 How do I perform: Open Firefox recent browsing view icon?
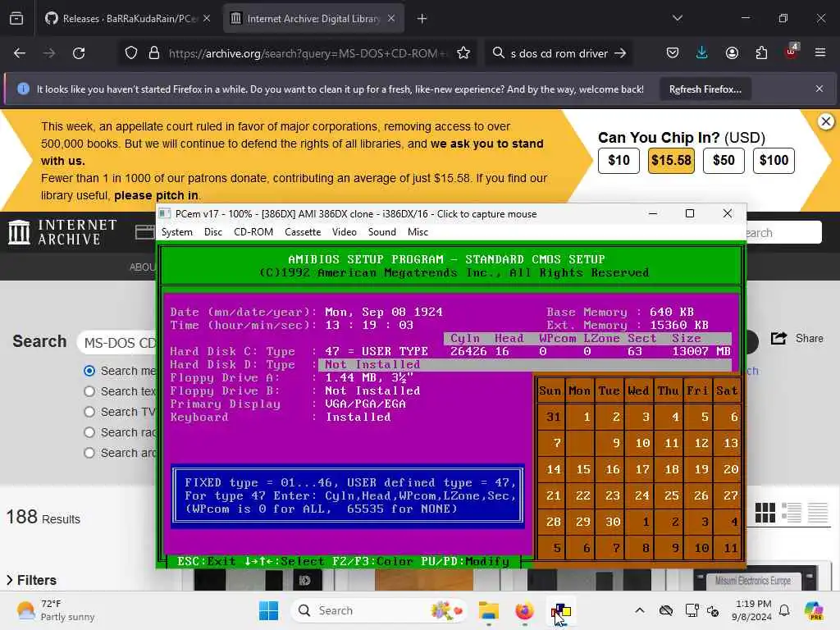16,19
